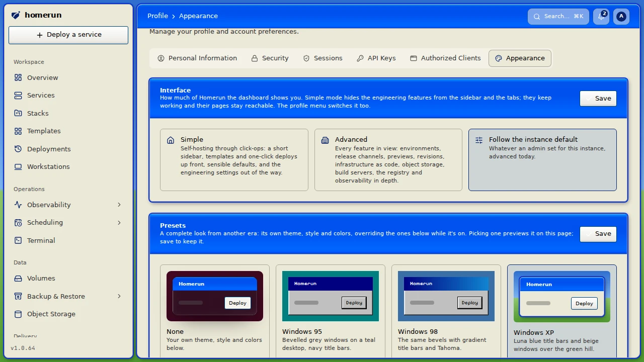Switch to the Personal Information tab

pos(197,58)
